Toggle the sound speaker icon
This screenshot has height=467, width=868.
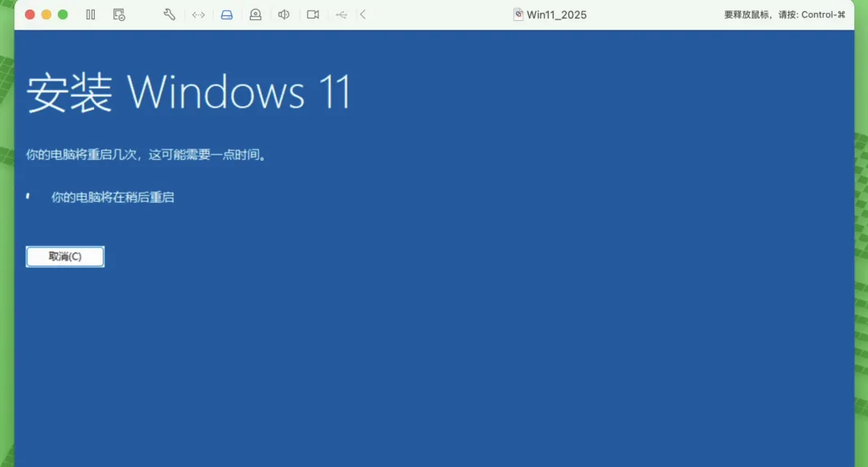point(284,15)
